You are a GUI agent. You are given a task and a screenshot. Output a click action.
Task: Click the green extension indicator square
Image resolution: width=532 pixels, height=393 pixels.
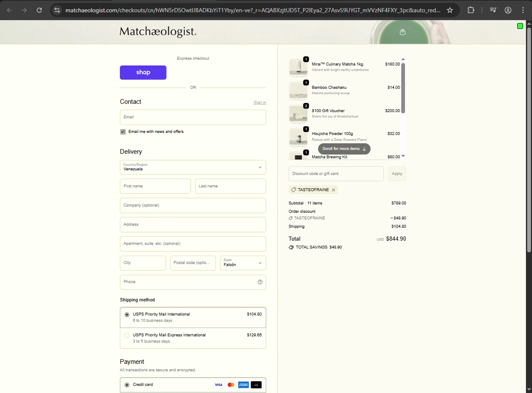pos(520,26)
